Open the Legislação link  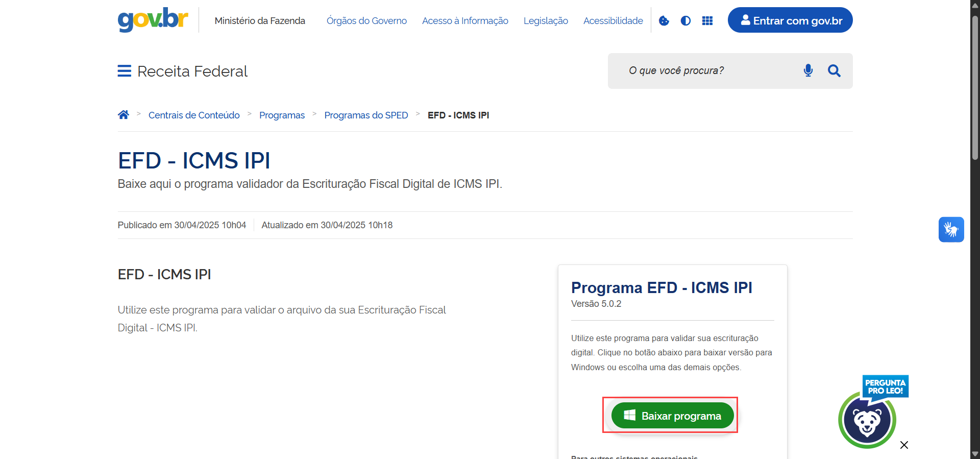pos(546,21)
